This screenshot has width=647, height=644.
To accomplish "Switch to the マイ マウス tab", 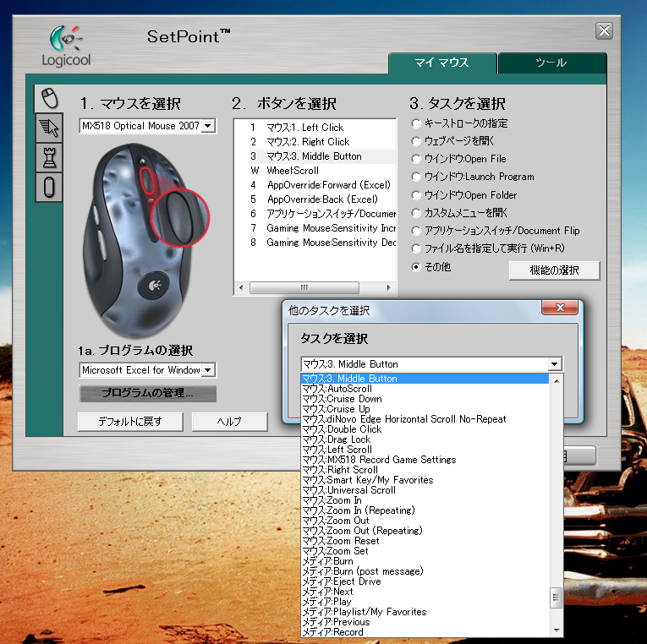I will click(x=442, y=63).
